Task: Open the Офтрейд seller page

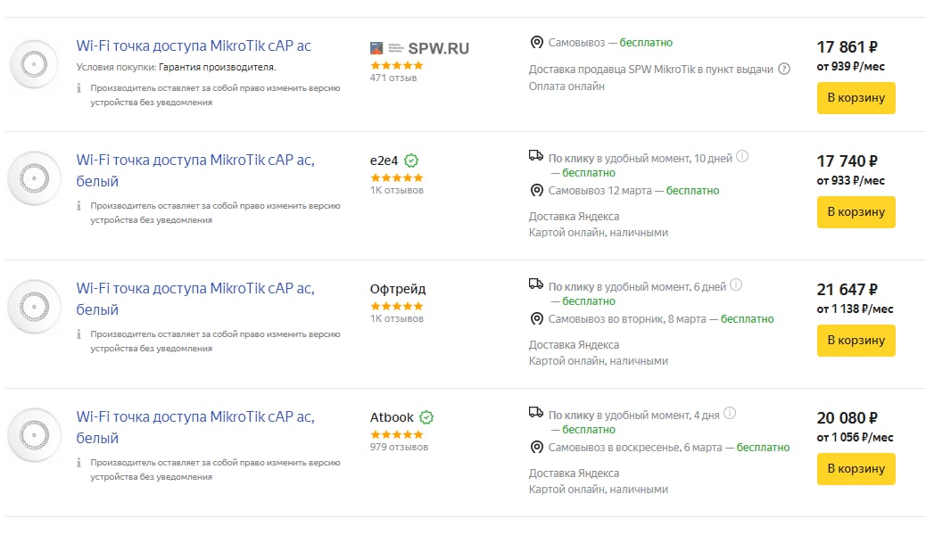Action: pos(398,289)
